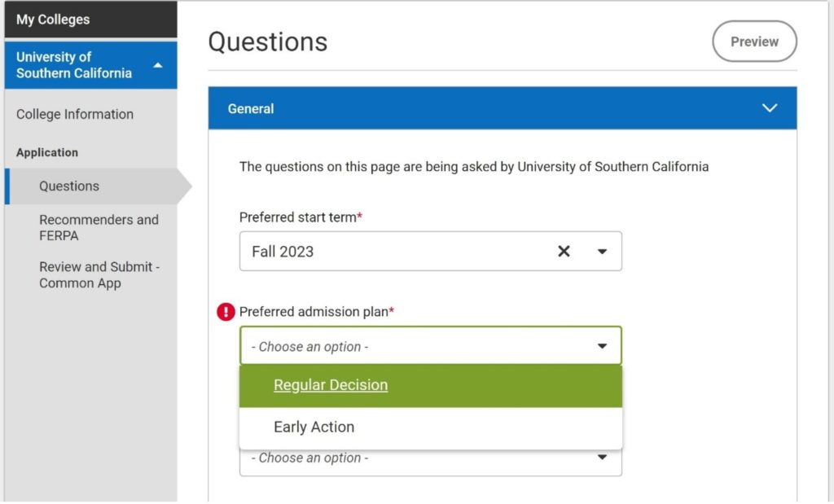834x504 pixels.
Task: Go to Review and Submit - Common App
Action: click(99, 274)
